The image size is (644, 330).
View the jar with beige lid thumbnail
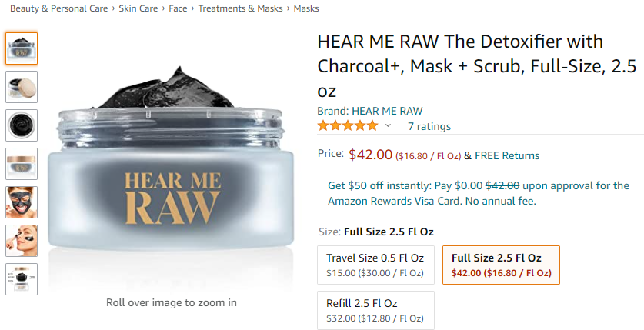(x=22, y=87)
